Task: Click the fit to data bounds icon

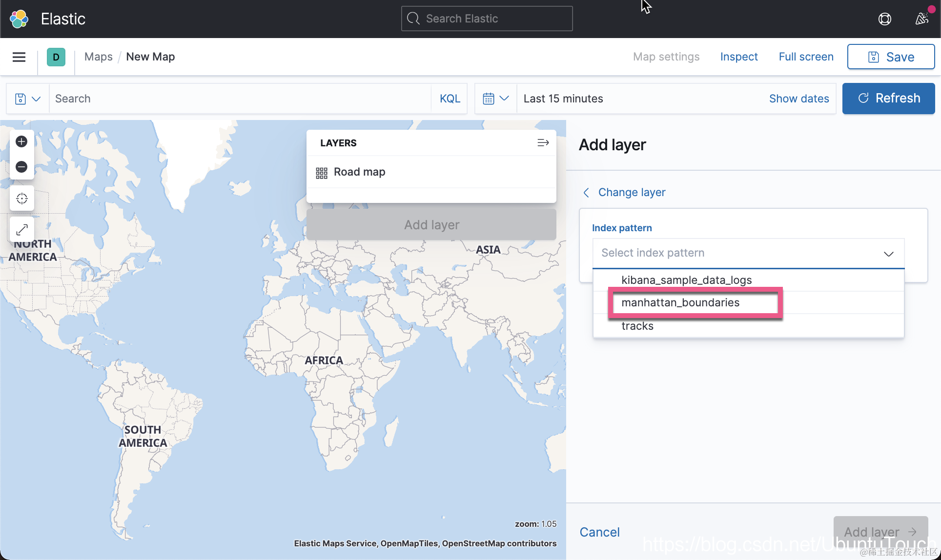Action: 21,199
